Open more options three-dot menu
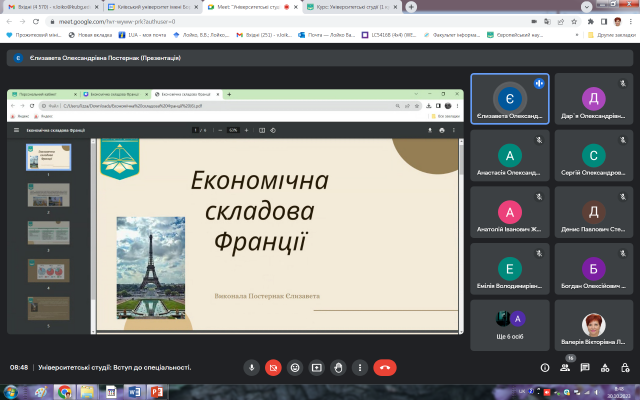Viewport: 640px width, 400px height. 360,367
